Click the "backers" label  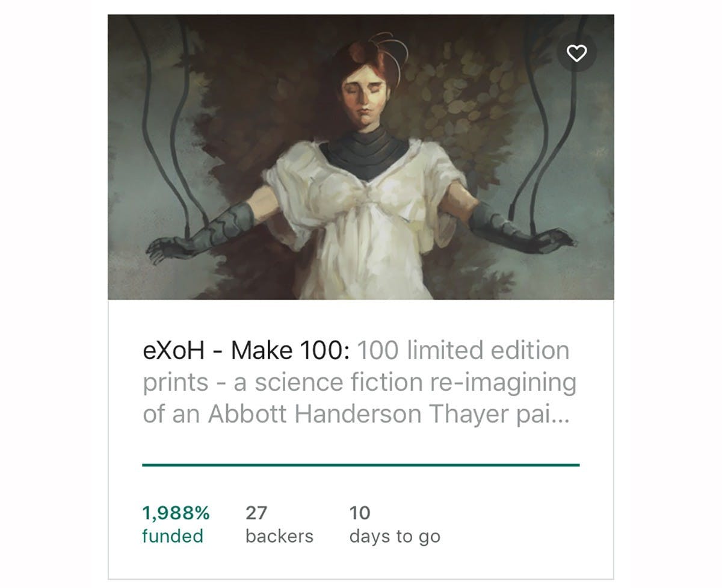pos(279,536)
